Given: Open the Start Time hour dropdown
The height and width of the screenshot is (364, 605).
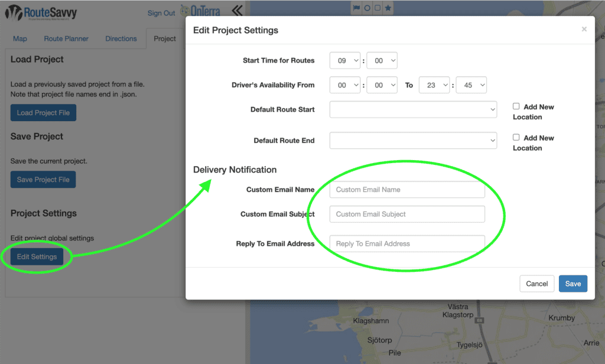Looking at the screenshot, I should tap(345, 61).
